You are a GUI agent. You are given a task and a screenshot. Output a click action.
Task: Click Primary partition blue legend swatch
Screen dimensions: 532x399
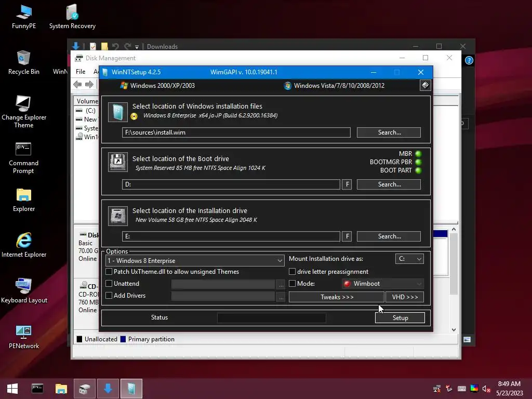tap(123, 339)
